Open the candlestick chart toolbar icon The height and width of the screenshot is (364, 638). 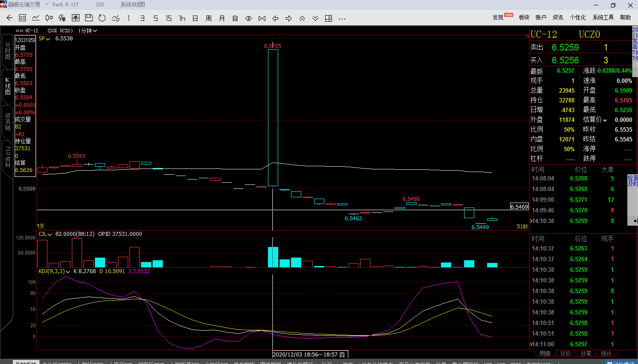tap(49, 18)
